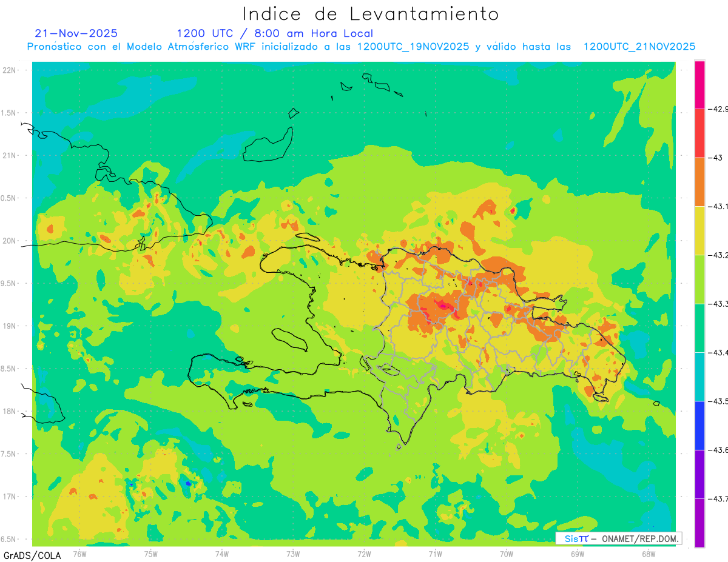
Task: Click the colorbar value "-43.5"
Action: 719,401
